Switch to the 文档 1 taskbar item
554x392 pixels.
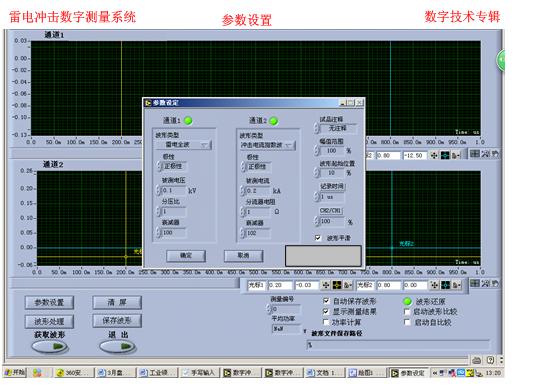[x=325, y=373]
